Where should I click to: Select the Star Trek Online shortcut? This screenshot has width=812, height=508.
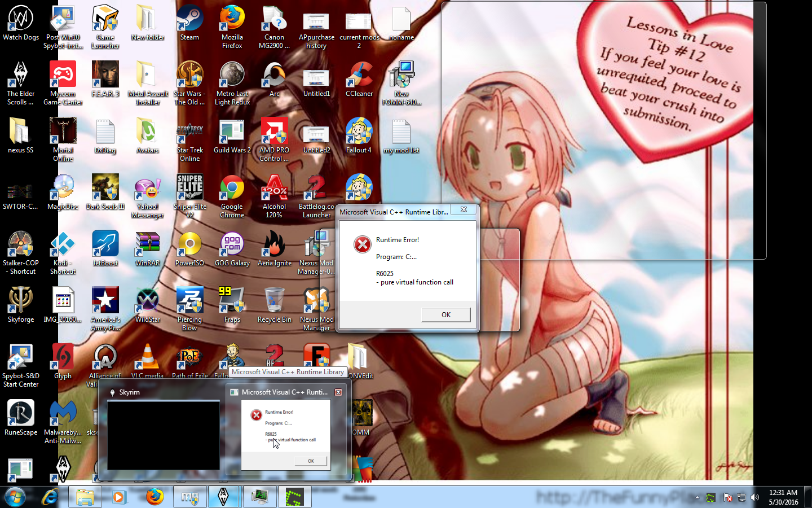click(189, 140)
